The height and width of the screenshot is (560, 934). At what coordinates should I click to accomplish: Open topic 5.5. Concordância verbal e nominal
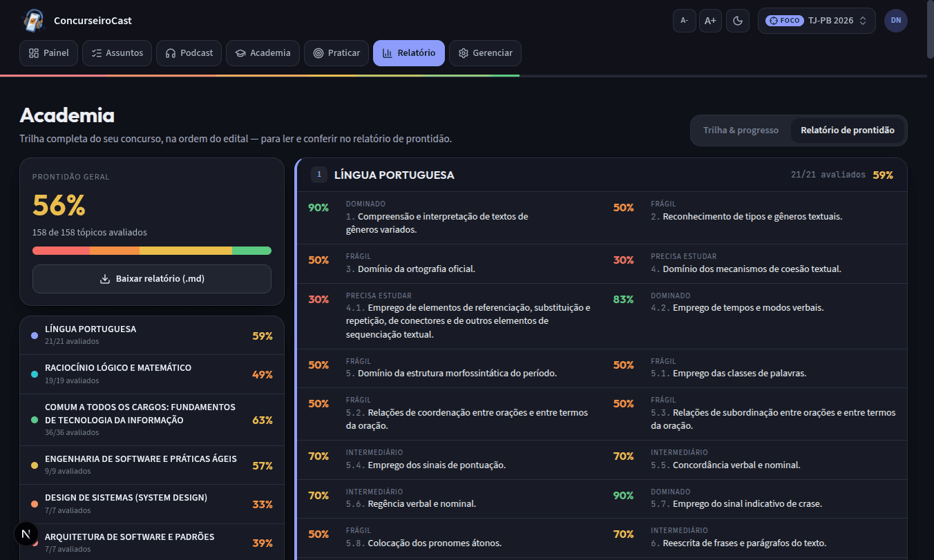[x=755, y=460]
